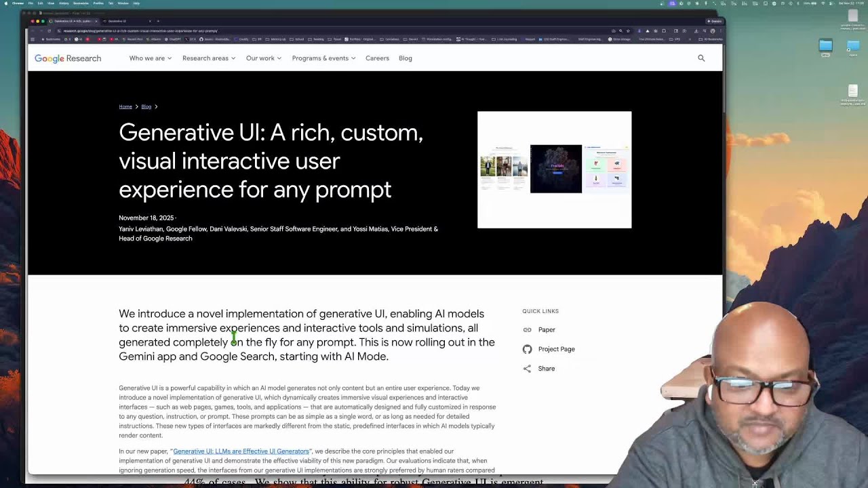
Task: Click the Wi-Fi icon in the macOS menu bar
Action: coord(823,3)
